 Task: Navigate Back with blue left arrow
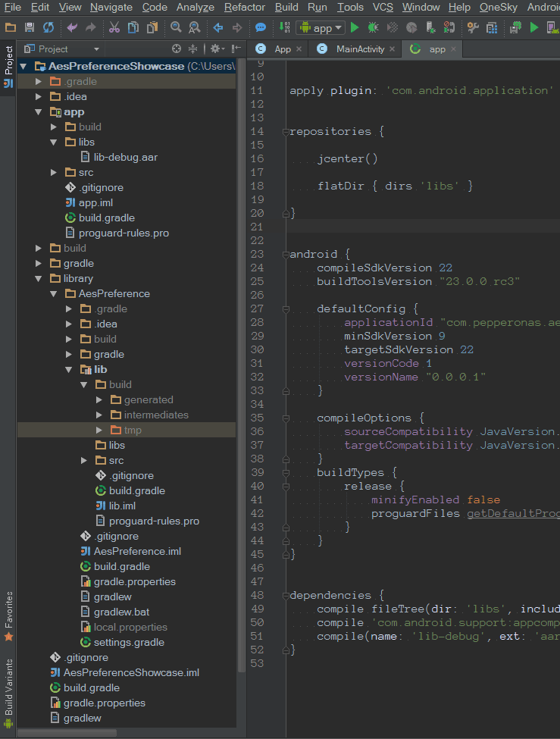point(217,27)
